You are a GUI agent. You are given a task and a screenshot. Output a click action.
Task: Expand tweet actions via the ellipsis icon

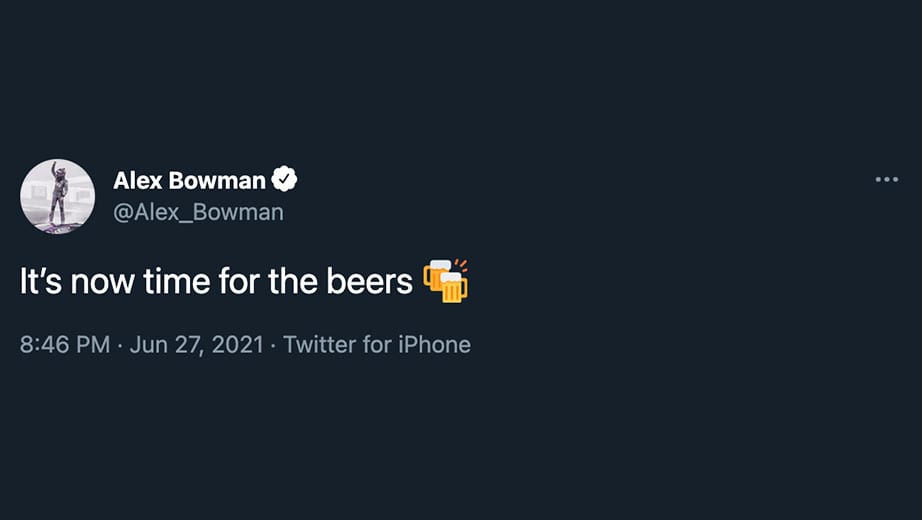coord(886,179)
